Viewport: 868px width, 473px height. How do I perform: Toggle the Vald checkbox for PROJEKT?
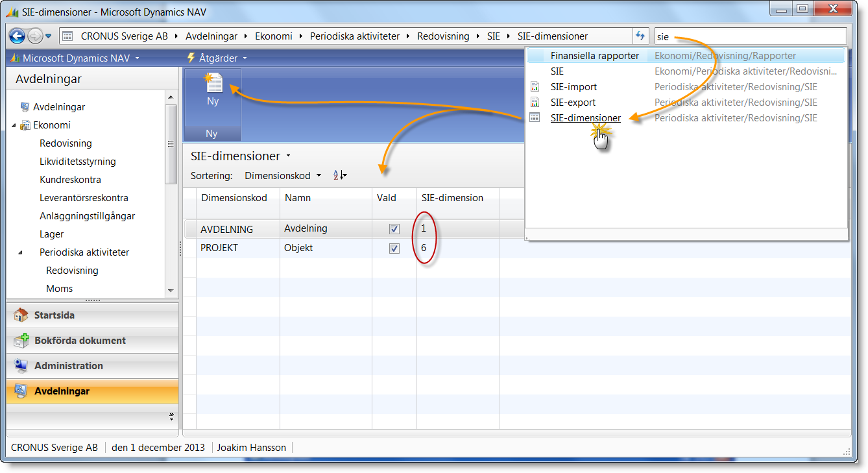click(394, 249)
